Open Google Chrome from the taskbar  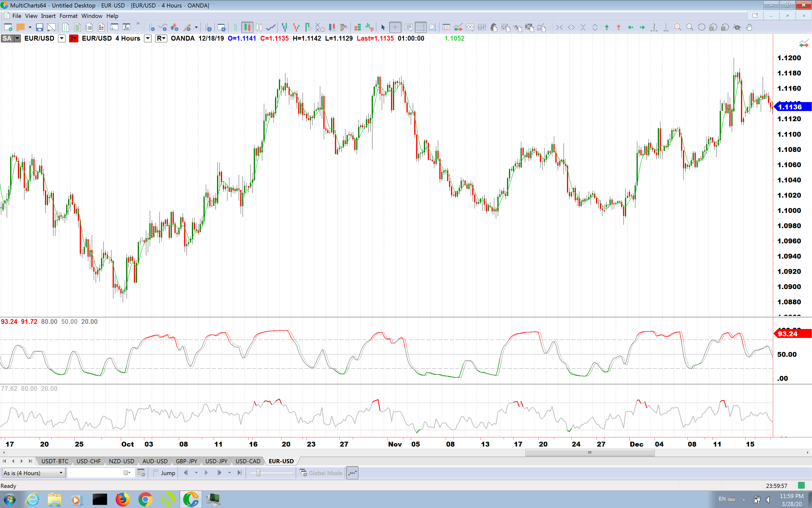point(145,500)
